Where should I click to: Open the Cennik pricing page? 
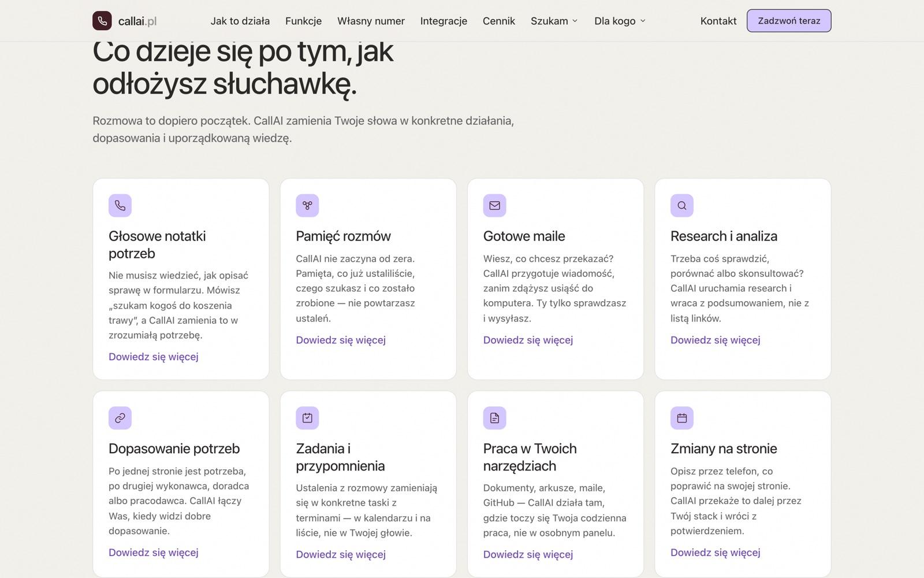click(499, 21)
